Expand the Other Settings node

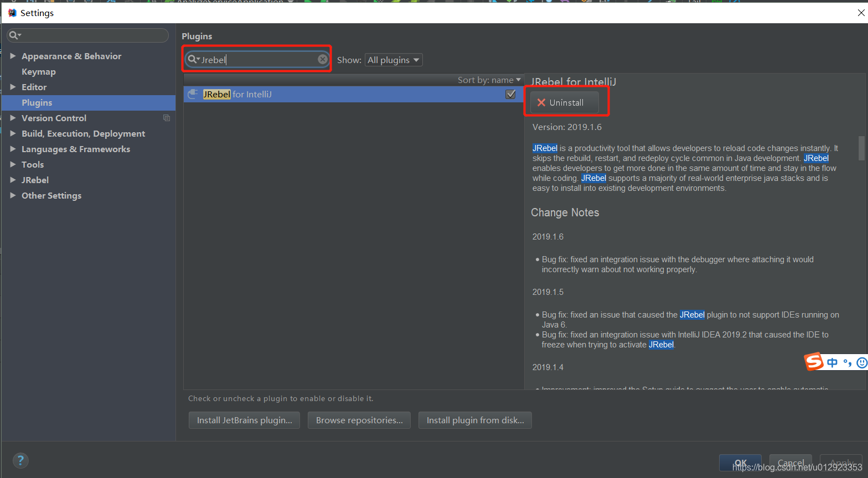tap(13, 195)
